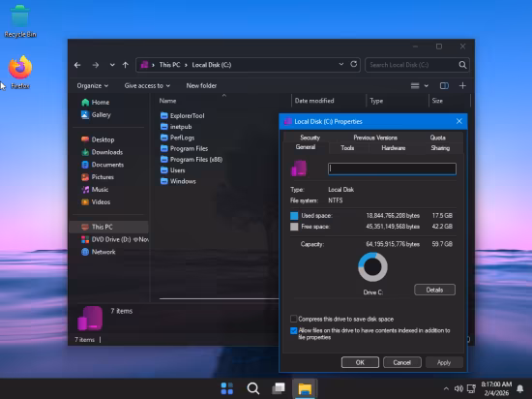Viewport: 532px width, 399px height.
Task: Toggle the preview pane icon
Action: pyautogui.click(x=444, y=86)
